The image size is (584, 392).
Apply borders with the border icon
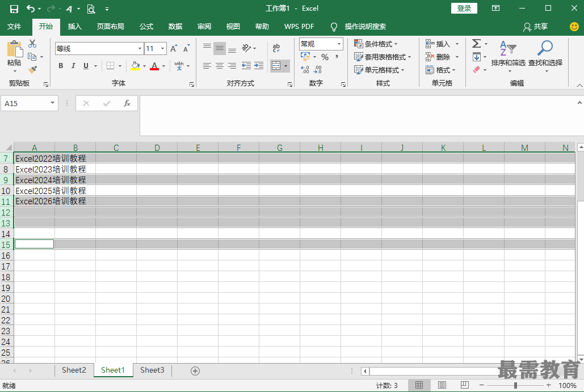pos(110,66)
